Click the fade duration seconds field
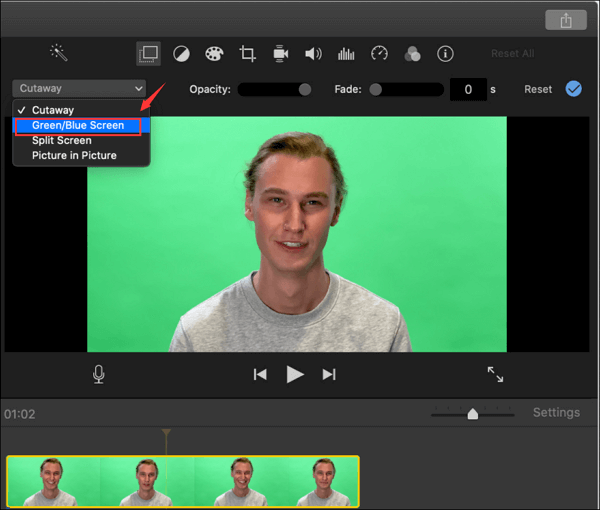The width and height of the screenshot is (600, 510). [x=468, y=90]
